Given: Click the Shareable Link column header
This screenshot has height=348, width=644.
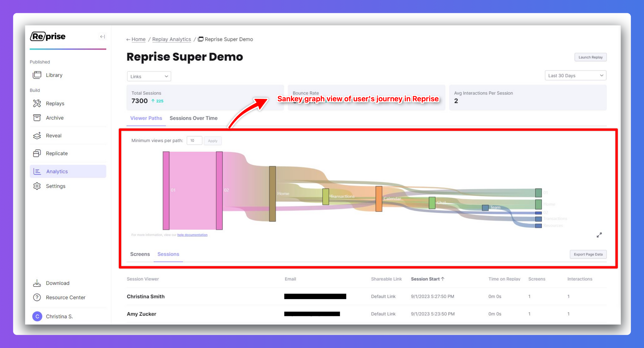Looking at the screenshot, I should tap(386, 279).
